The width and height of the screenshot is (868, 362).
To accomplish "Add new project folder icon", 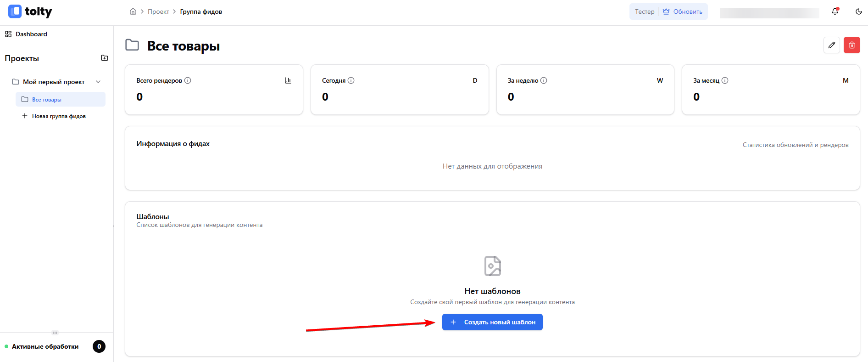I will (x=105, y=58).
